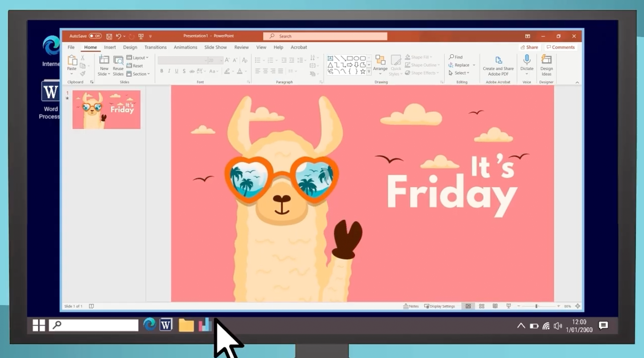Expand the Section dropdown

click(138, 74)
